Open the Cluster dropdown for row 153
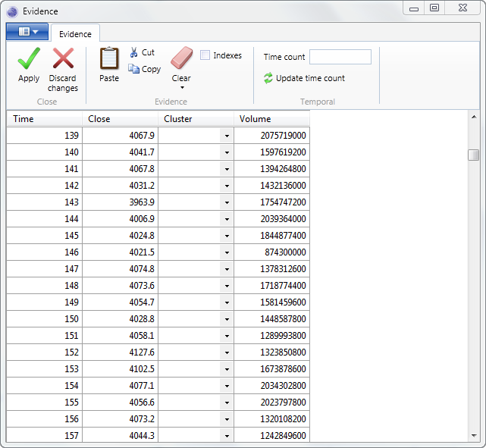The width and height of the screenshot is (486, 448). (227, 369)
